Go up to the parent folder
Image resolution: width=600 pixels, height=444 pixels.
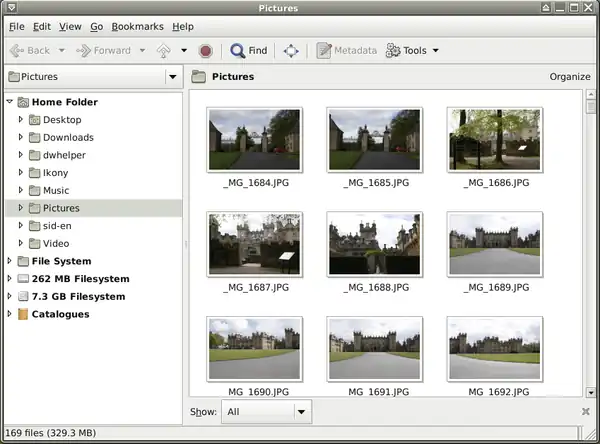click(x=161, y=50)
